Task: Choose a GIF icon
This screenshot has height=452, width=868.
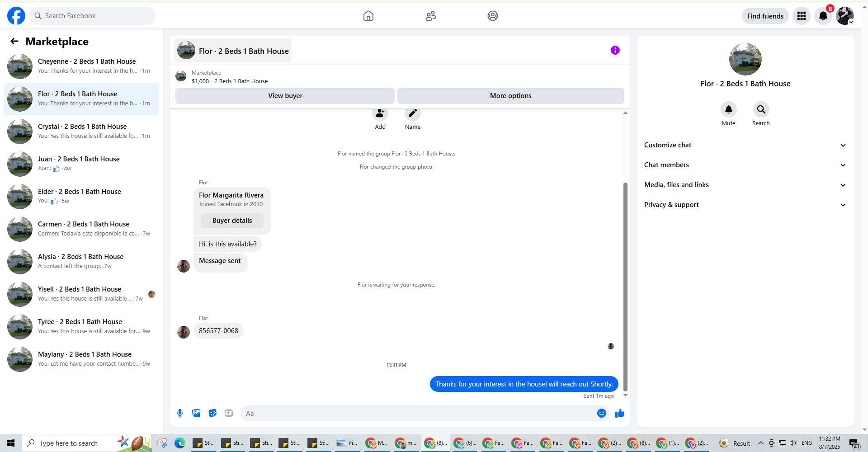Action: tap(229, 413)
